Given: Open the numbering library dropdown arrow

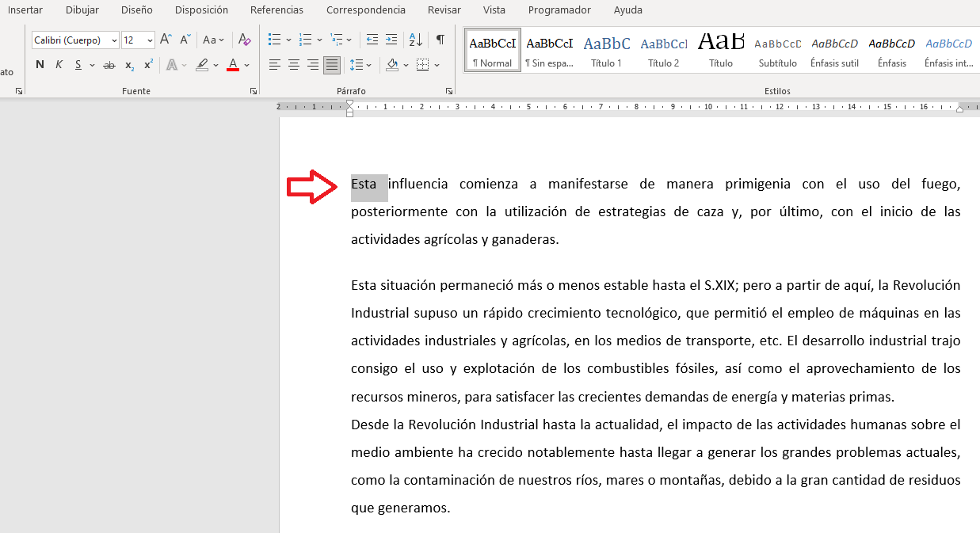Looking at the screenshot, I should pyautogui.click(x=319, y=40).
